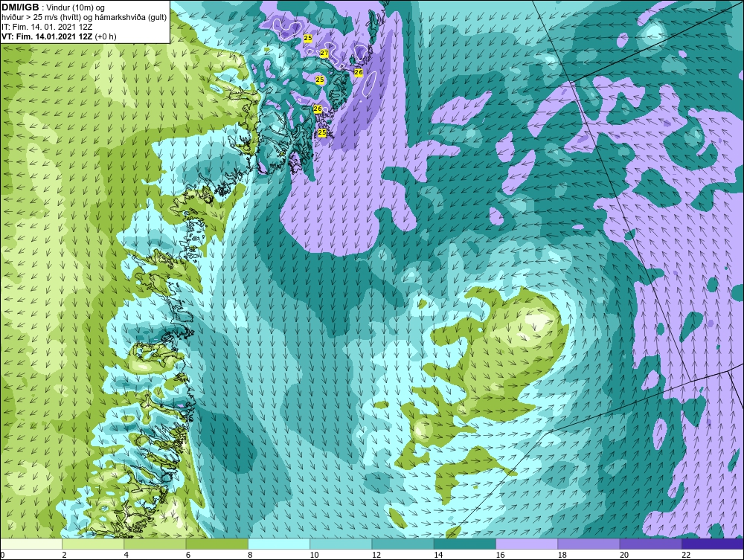Click the 'DMI/IGB : Vindur (10m) og' title line

point(53,7)
